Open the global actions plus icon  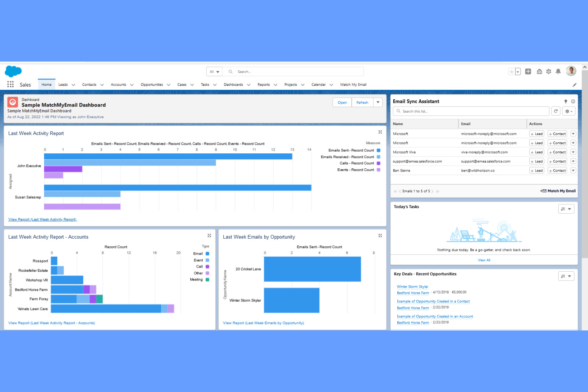[x=528, y=71]
